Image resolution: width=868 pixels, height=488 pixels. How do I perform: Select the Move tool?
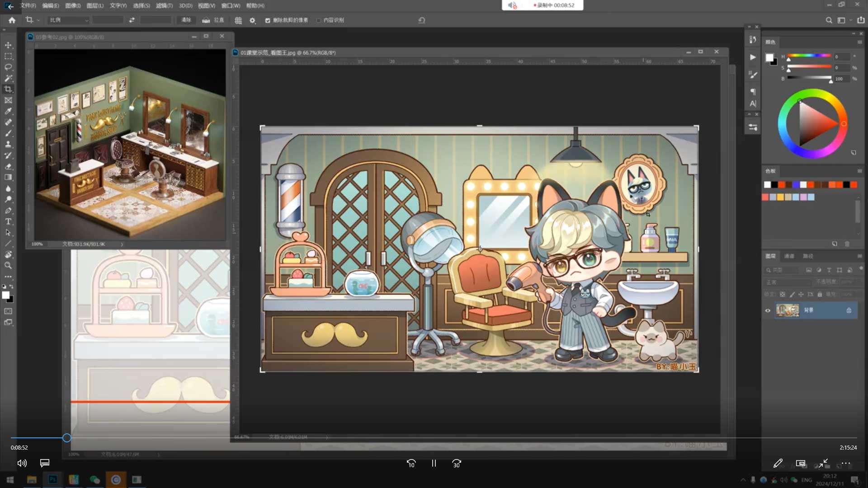[x=8, y=45]
